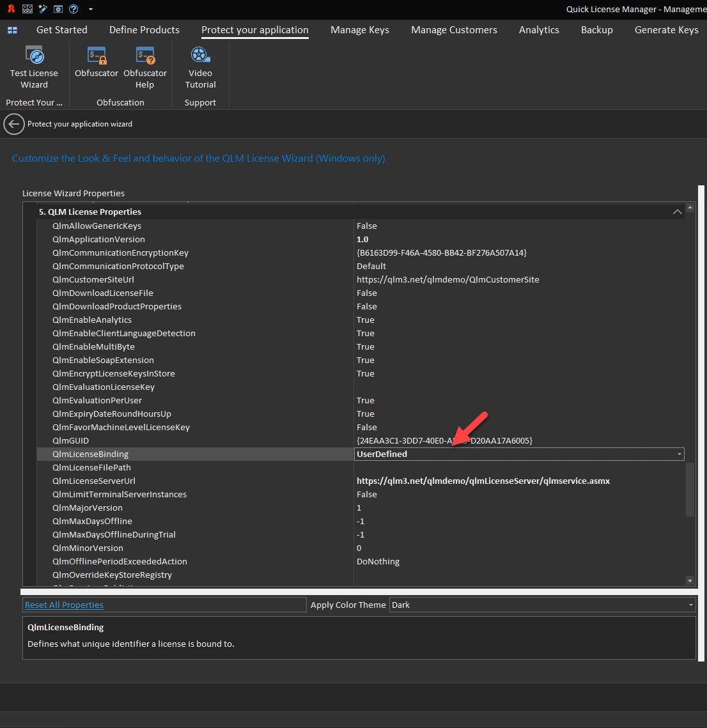Open the Generate Keys tab
The height and width of the screenshot is (728, 707).
(x=667, y=29)
